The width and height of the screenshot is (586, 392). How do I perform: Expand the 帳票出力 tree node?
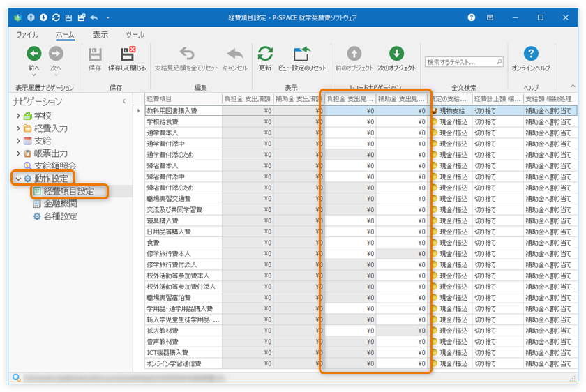tap(18, 153)
